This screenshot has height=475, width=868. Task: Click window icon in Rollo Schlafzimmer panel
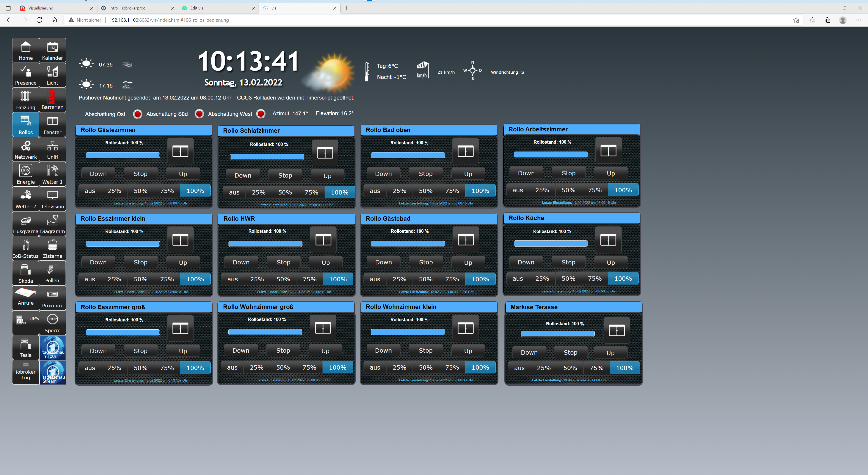click(x=325, y=153)
